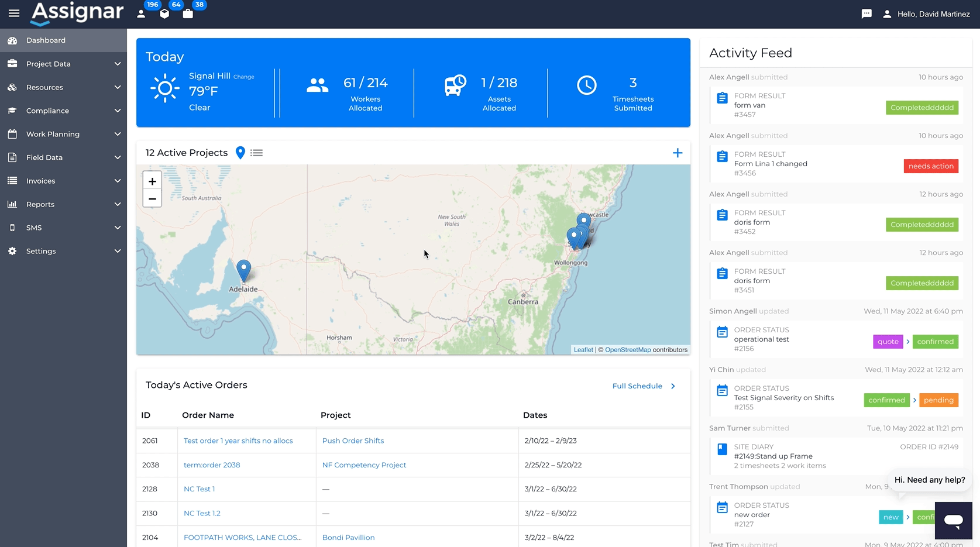This screenshot has height=547, width=980.
Task: Click the 61 / 214 Workers Allocated stat
Action: coord(365,94)
